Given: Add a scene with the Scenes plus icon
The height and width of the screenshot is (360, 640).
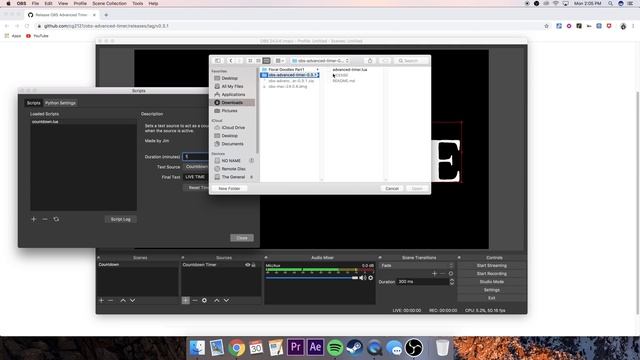Looking at the screenshot, I should point(101,300).
